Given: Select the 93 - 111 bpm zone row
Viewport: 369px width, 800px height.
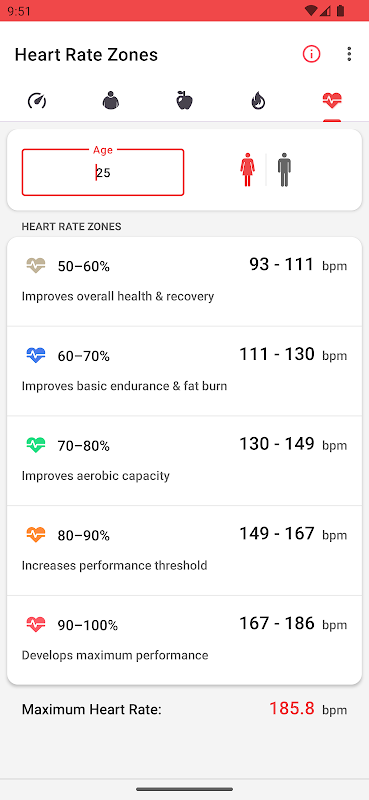Looking at the screenshot, I should pos(184,282).
